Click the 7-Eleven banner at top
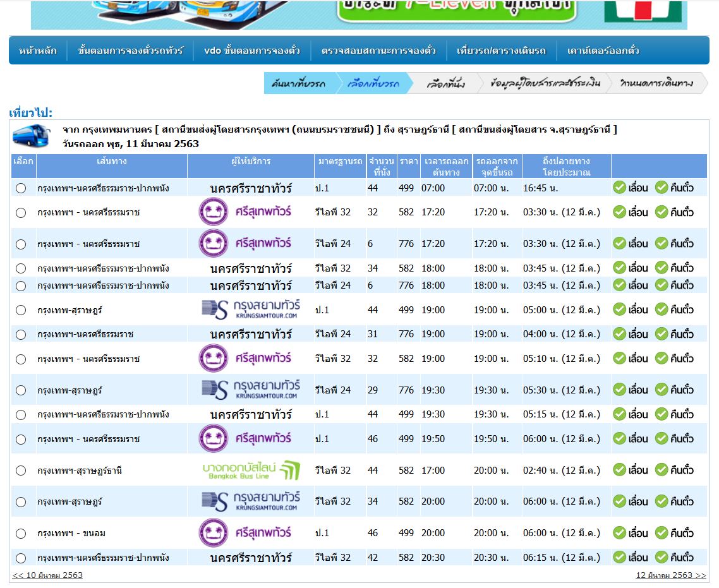 [x=359, y=14]
